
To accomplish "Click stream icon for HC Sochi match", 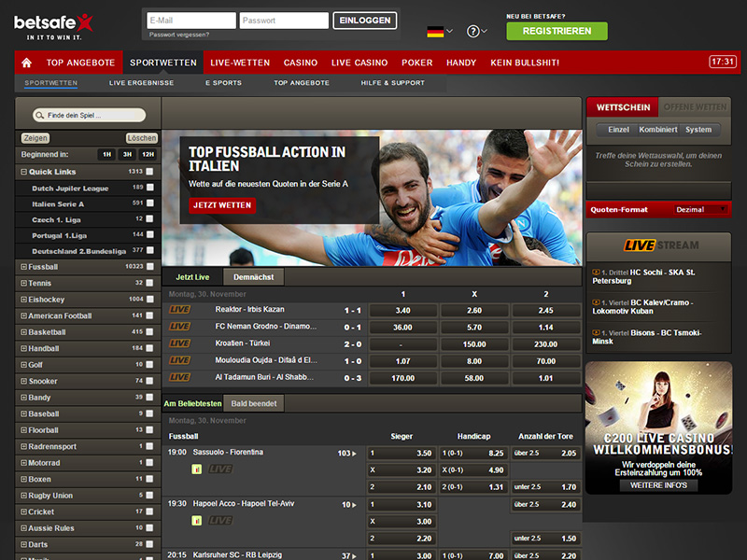I will pyautogui.click(x=596, y=273).
